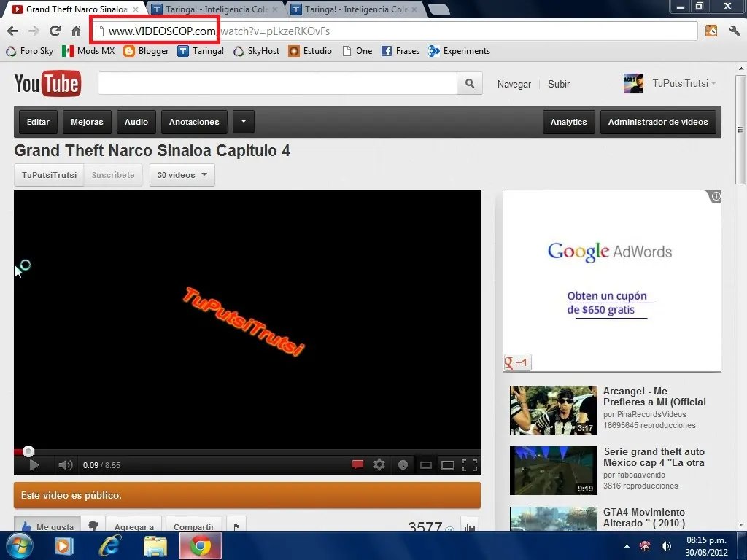Click the search magnifier button
The height and width of the screenshot is (560, 747).
pyautogui.click(x=470, y=84)
